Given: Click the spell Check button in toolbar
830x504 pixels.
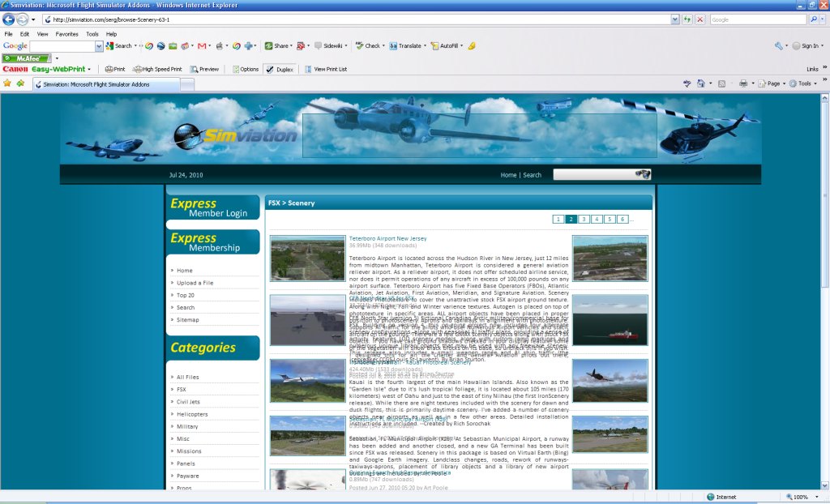Looking at the screenshot, I should click(x=368, y=46).
